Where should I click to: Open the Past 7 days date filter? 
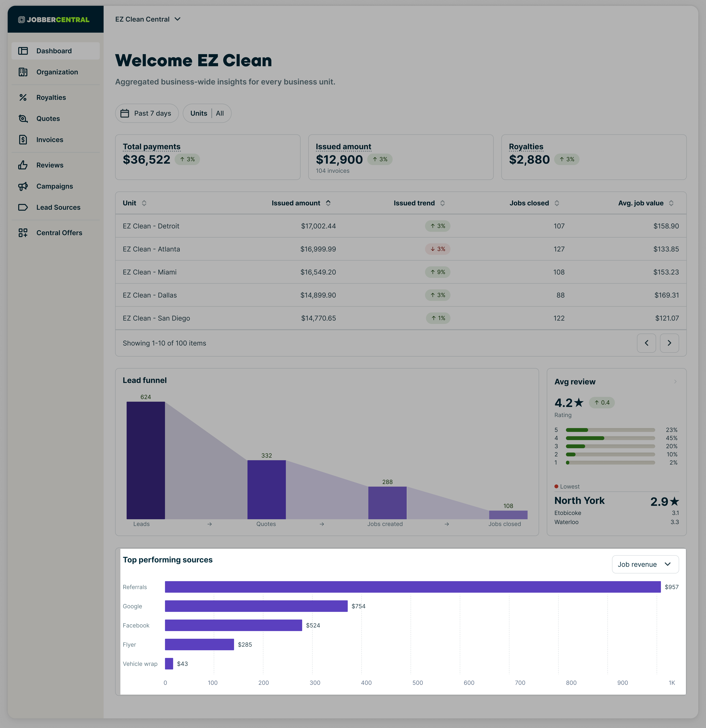(147, 113)
